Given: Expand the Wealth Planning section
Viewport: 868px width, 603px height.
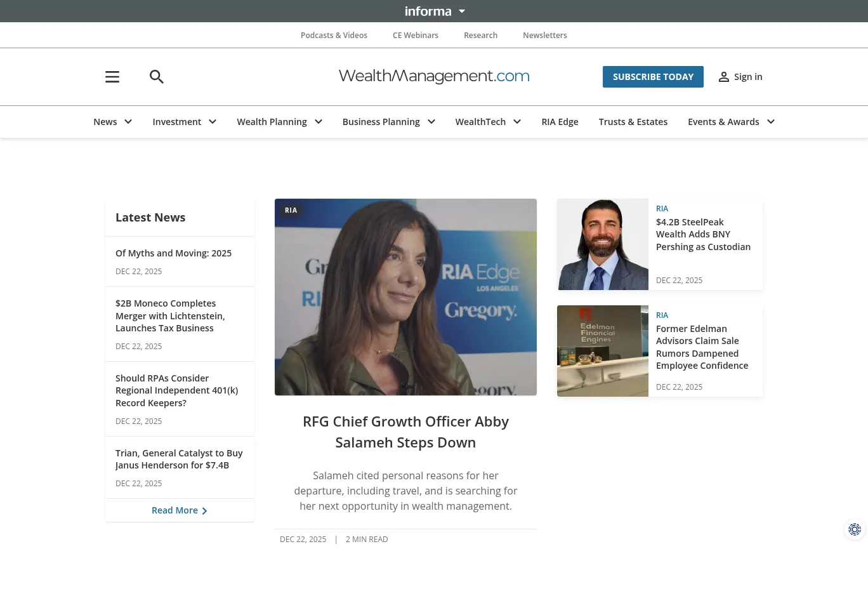Looking at the screenshot, I should coord(319,121).
